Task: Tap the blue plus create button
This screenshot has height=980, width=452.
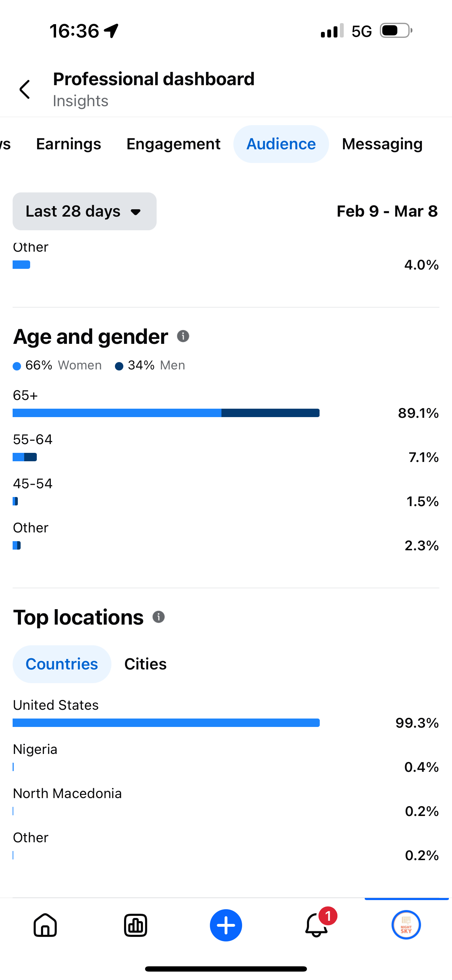Action: 226,925
